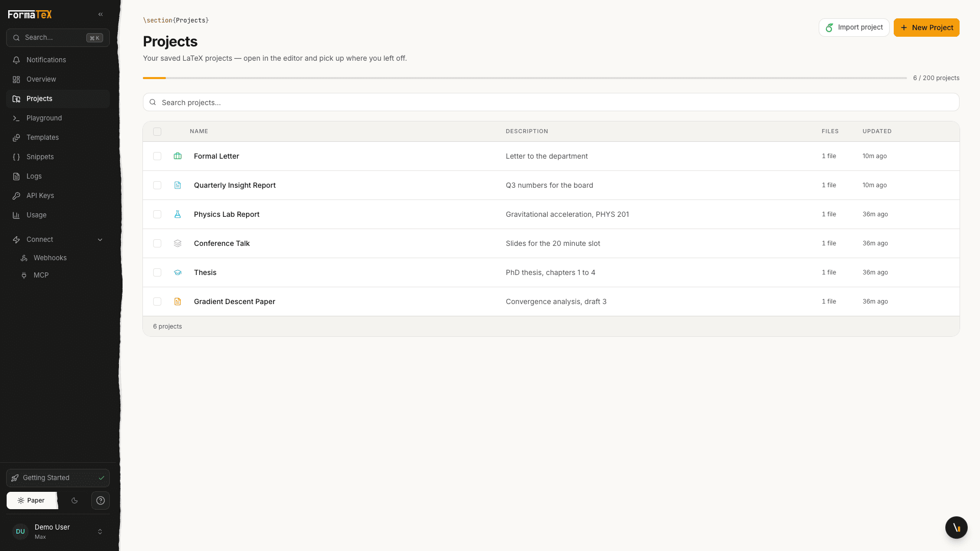Open the help question mark button
Viewport: 980px width, 551px height.
(101, 500)
